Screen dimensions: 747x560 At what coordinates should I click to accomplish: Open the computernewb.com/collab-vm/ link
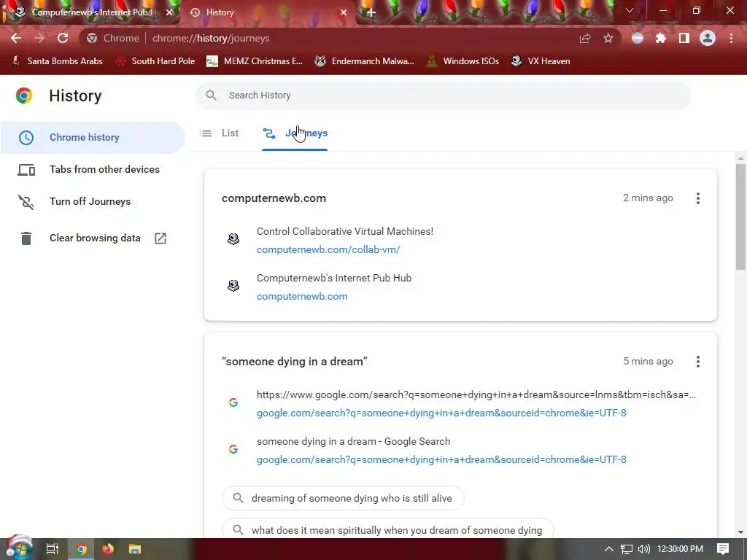pyautogui.click(x=328, y=249)
